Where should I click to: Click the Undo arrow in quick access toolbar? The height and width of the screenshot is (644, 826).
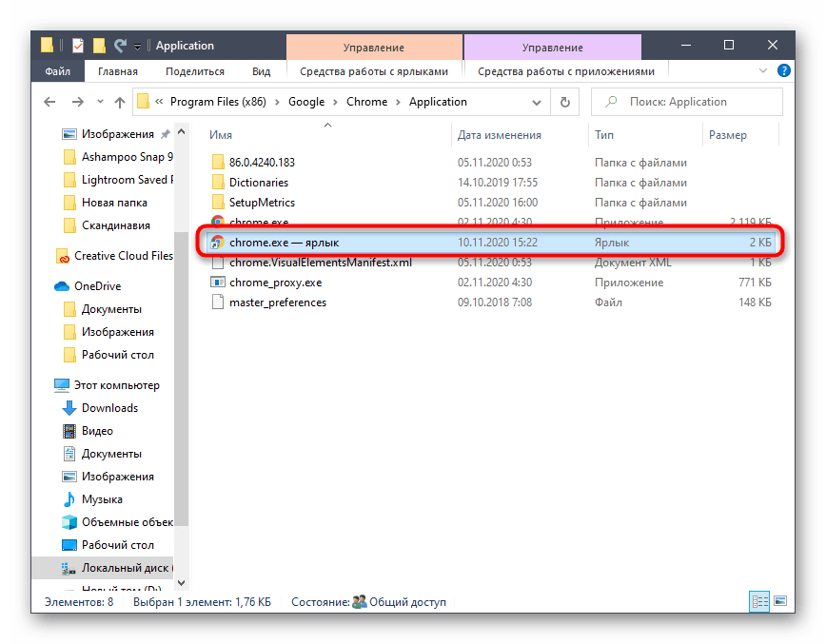pyautogui.click(x=121, y=46)
